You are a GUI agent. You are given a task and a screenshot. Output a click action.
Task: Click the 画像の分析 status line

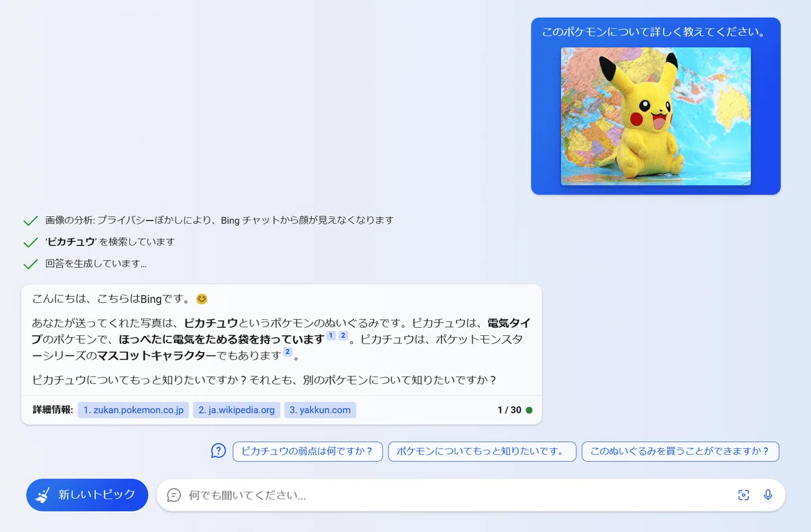[x=220, y=220]
